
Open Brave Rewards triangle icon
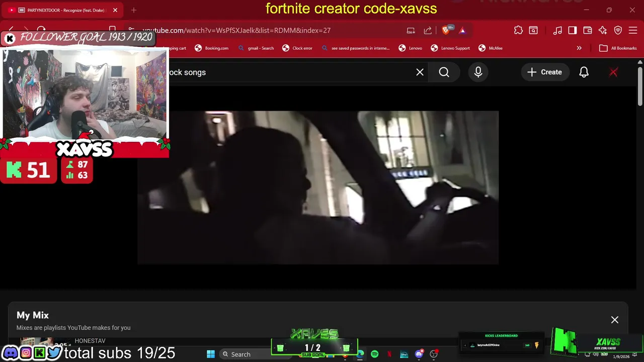(x=462, y=31)
